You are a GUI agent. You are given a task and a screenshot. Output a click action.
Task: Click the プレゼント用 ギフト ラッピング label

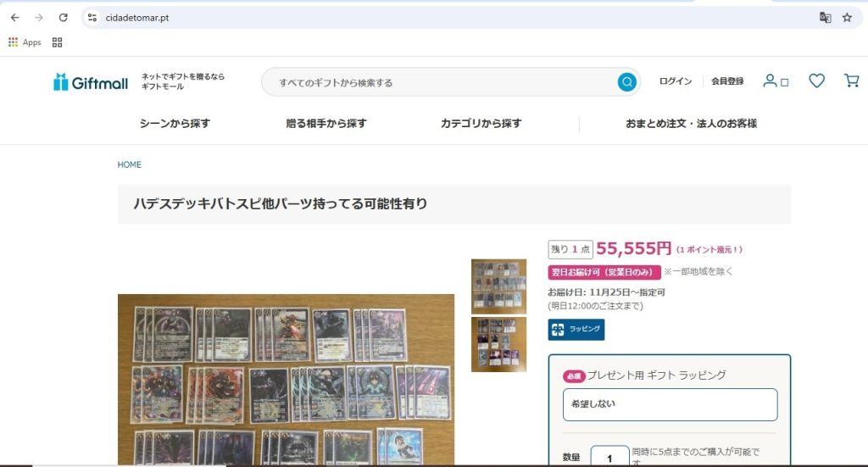(656, 375)
